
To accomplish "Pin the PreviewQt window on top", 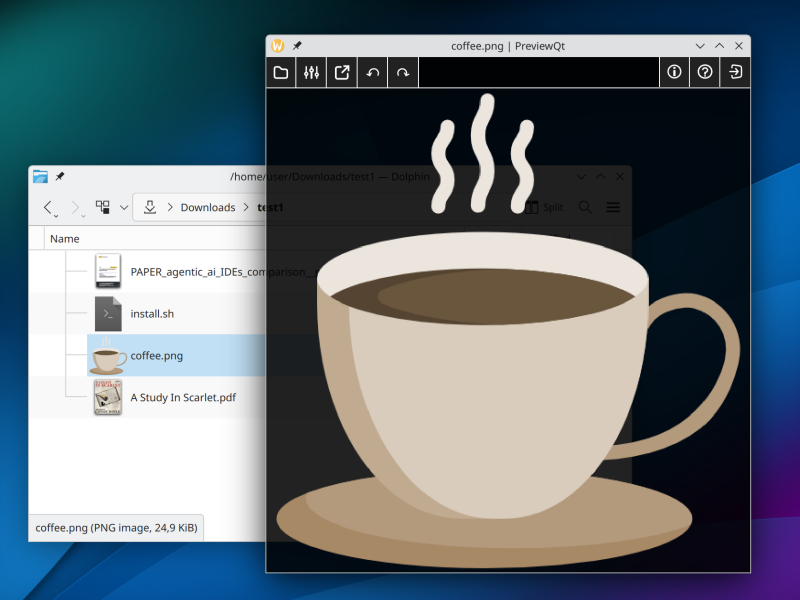I will [x=295, y=45].
